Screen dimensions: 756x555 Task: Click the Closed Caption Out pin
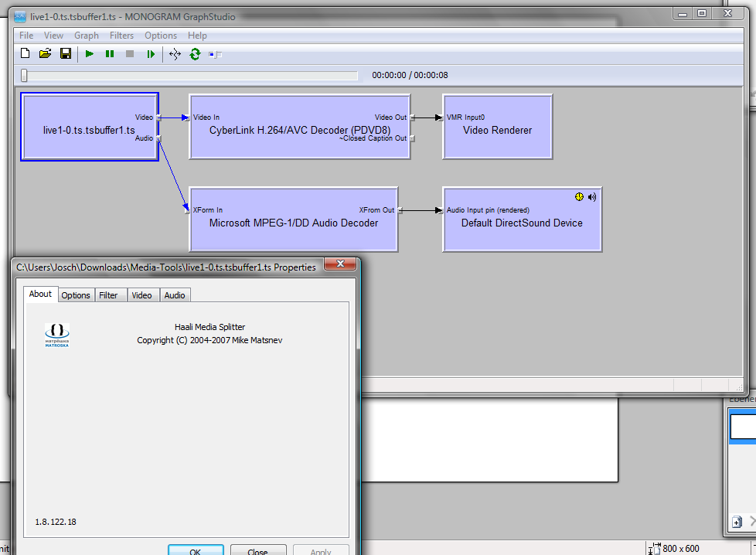412,138
